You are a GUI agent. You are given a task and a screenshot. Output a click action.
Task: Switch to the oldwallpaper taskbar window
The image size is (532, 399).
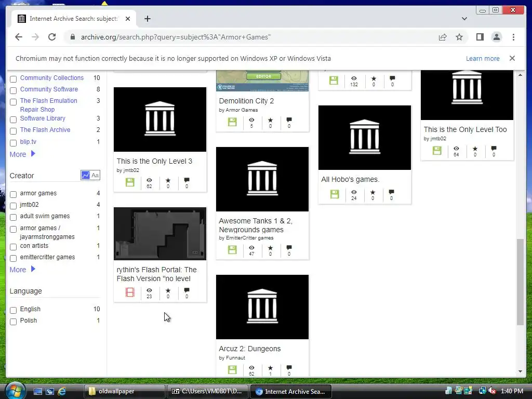[x=124, y=391]
